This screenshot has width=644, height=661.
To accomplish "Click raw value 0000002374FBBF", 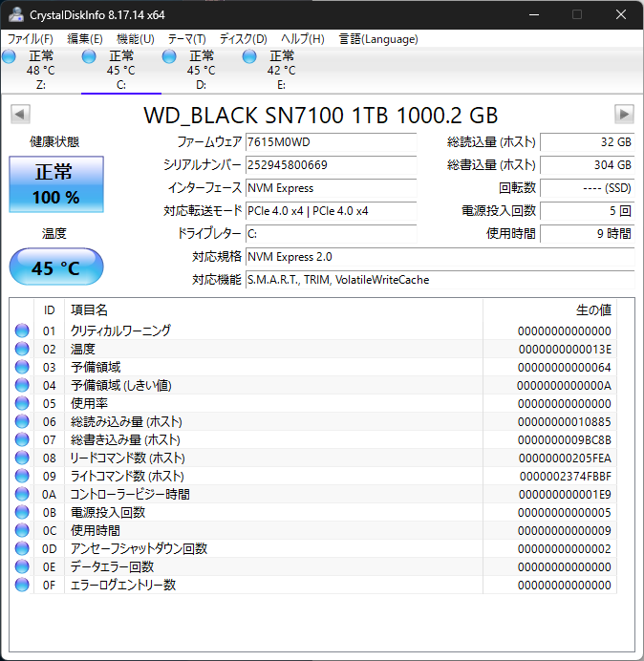I will [x=566, y=477].
